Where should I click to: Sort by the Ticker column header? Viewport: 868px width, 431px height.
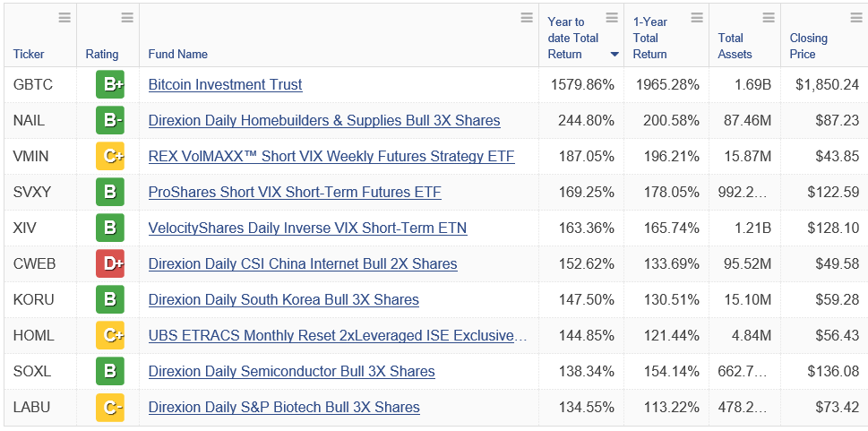pyautogui.click(x=29, y=55)
